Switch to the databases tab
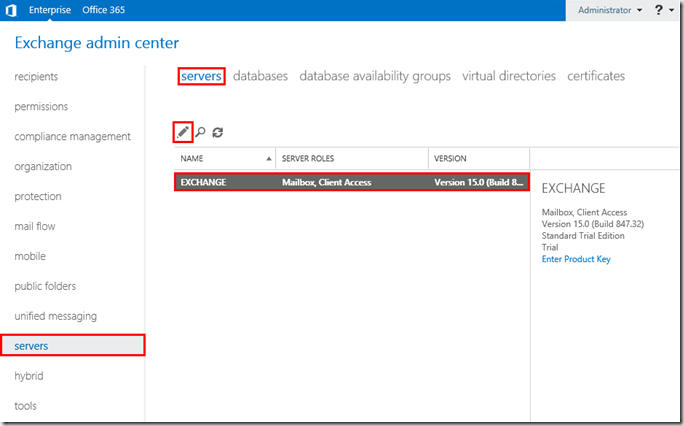The width and height of the screenshot is (684, 426). point(260,76)
